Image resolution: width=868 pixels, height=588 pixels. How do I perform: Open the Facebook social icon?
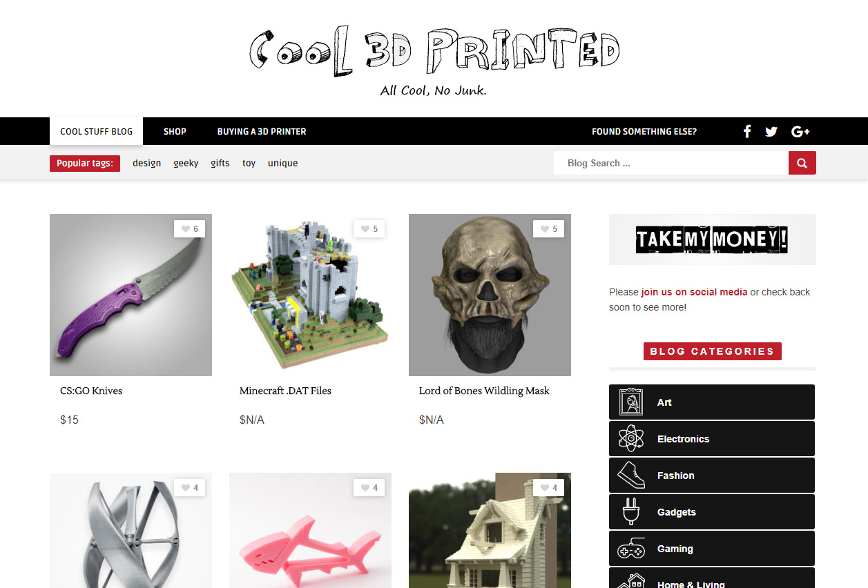tap(746, 131)
